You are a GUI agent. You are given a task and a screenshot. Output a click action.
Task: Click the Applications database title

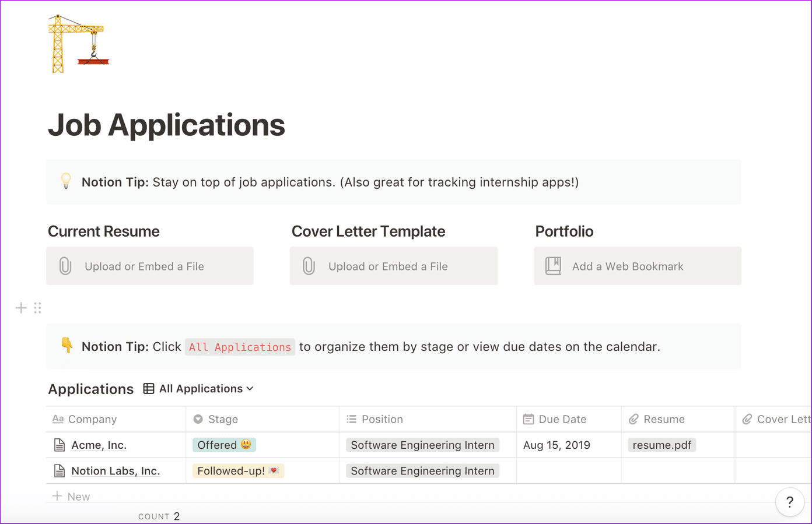91,389
